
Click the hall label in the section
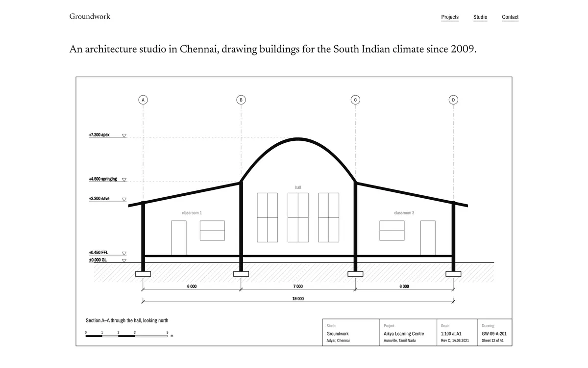298,187
